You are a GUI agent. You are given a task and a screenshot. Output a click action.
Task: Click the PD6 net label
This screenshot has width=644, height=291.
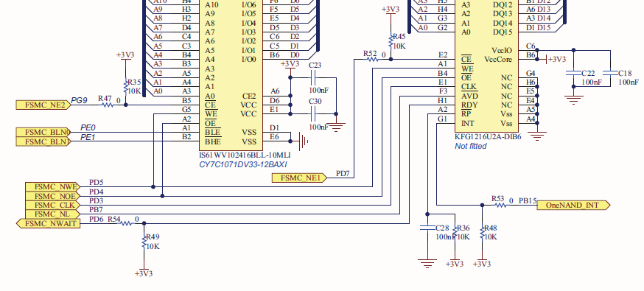(96, 219)
